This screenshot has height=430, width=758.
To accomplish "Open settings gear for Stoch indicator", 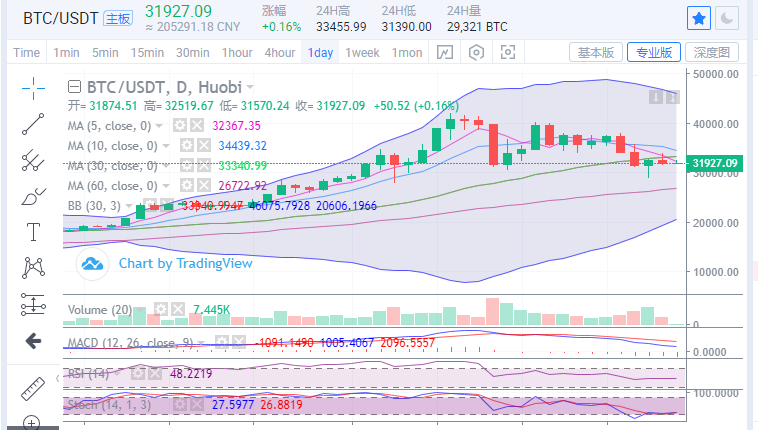I will pyautogui.click(x=180, y=404).
